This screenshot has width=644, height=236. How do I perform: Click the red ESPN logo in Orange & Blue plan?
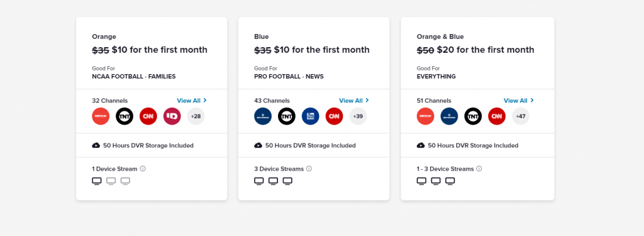(x=426, y=116)
